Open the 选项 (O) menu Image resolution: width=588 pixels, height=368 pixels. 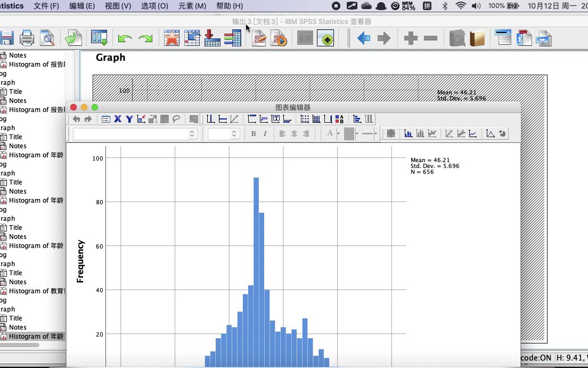(x=154, y=6)
